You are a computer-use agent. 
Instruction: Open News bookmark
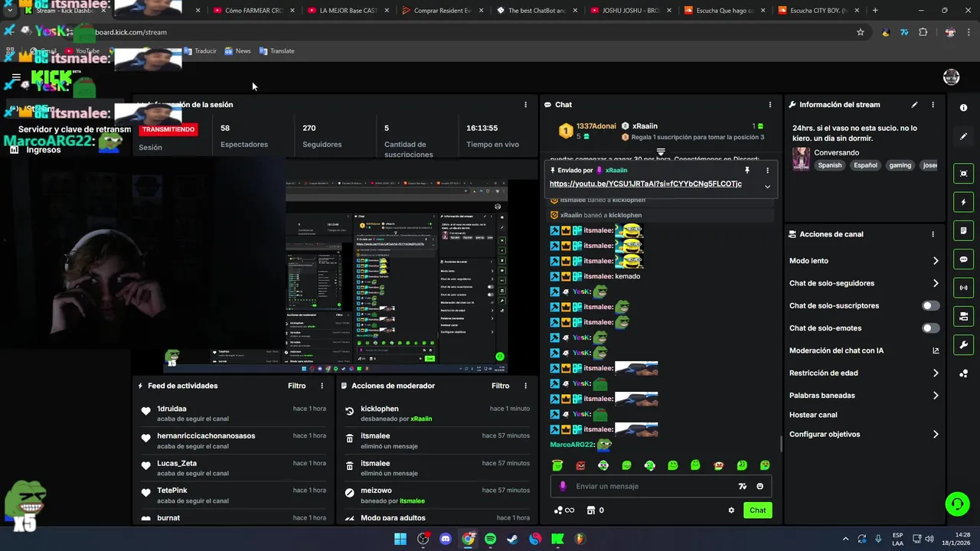(237, 51)
